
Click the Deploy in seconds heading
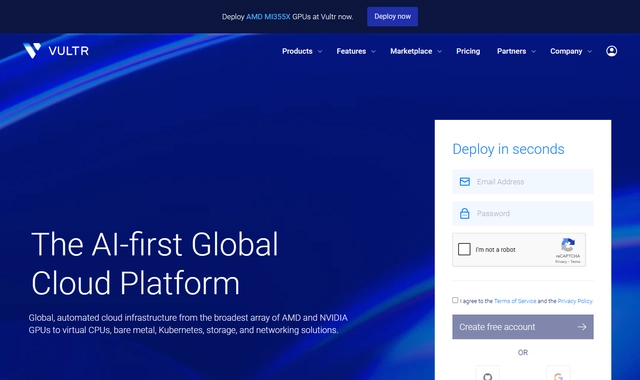(x=508, y=149)
